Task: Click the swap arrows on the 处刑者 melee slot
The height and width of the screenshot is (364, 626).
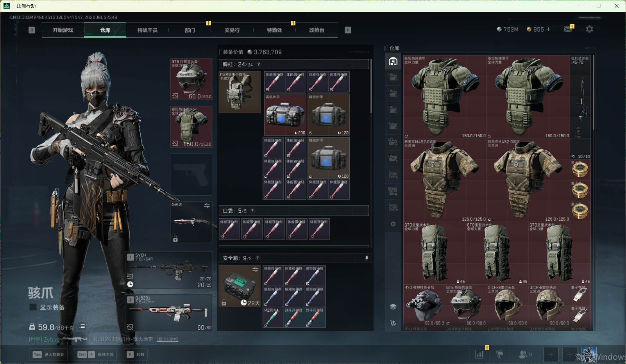Action: [x=207, y=205]
